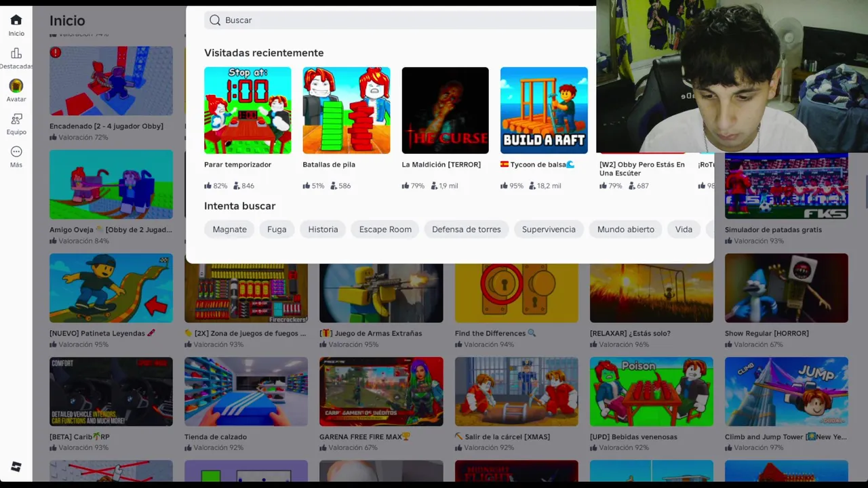The width and height of the screenshot is (868, 488).
Task: Select the Historia search suggestion chip
Action: tap(323, 229)
